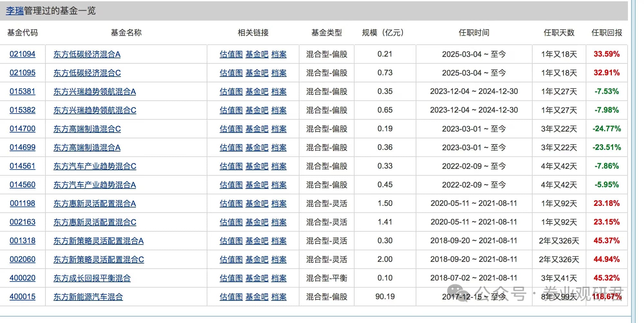The width and height of the screenshot is (644, 323).
Task: Open fund code 001198 link
Action: 23,203
